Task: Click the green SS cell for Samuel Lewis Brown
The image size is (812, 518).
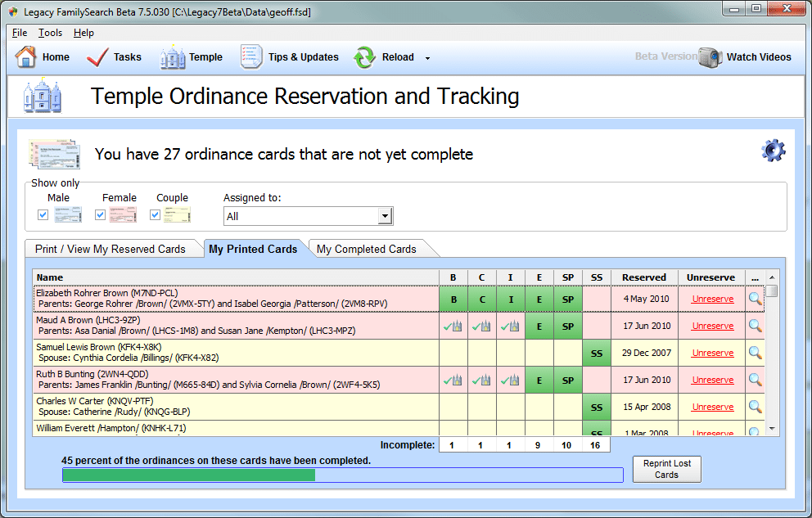Action: coord(597,353)
